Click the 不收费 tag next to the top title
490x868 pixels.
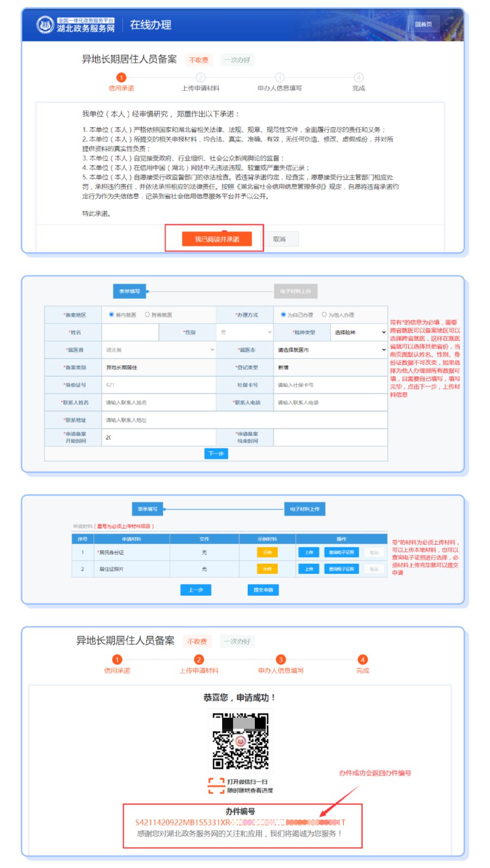click(x=198, y=60)
